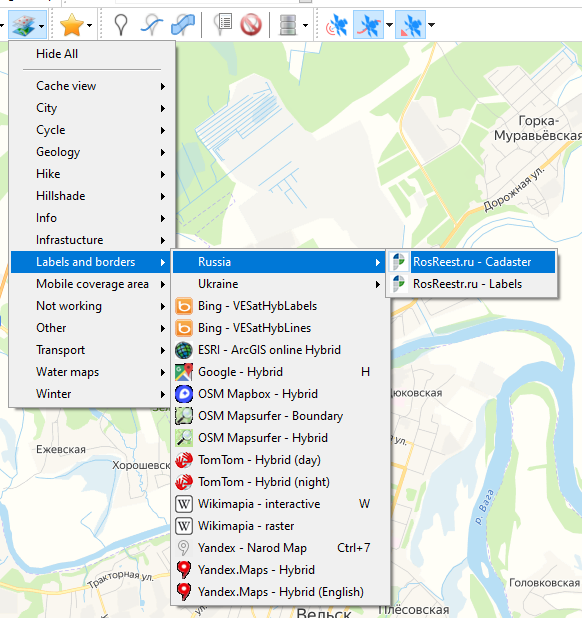
Task: Expand the Transport submenu arrow
Action: [x=163, y=350]
